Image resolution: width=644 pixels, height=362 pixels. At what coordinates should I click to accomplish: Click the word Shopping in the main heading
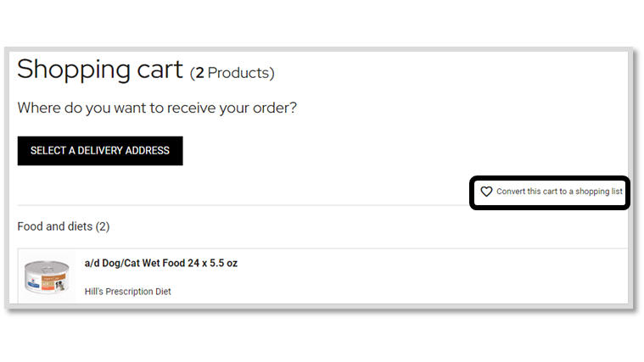pos(74,70)
